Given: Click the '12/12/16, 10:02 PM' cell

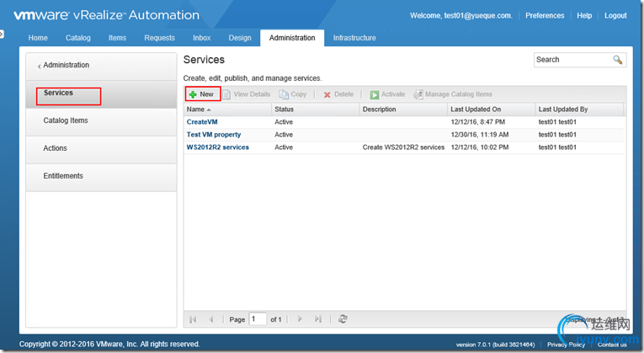Looking at the screenshot, I should click(x=480, y=147).
